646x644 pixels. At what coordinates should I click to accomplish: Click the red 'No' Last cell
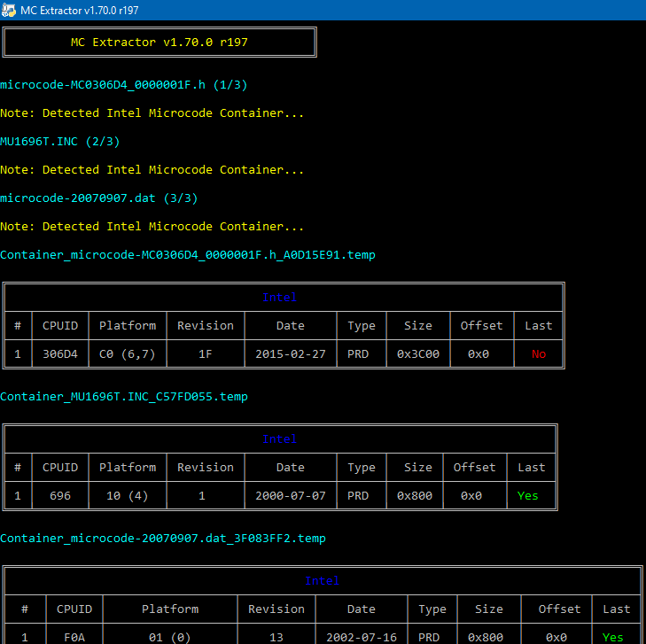(x=539, y=354)
